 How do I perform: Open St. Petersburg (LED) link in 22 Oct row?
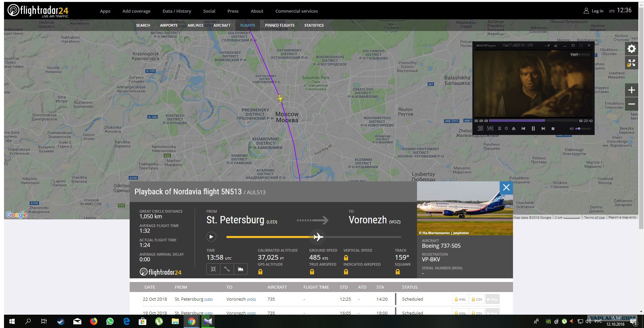(194, 299)
